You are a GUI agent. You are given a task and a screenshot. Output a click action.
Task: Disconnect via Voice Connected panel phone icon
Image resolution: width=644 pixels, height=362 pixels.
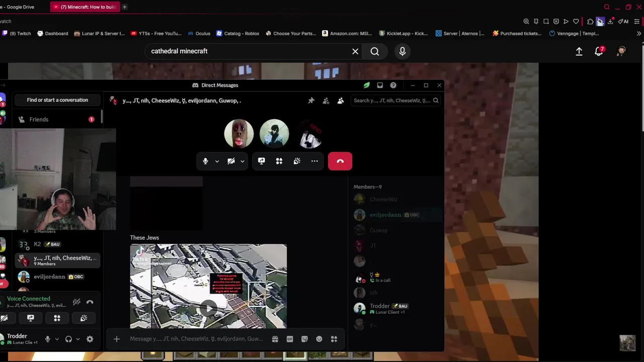pyautogui.click(x=90, y=302)
